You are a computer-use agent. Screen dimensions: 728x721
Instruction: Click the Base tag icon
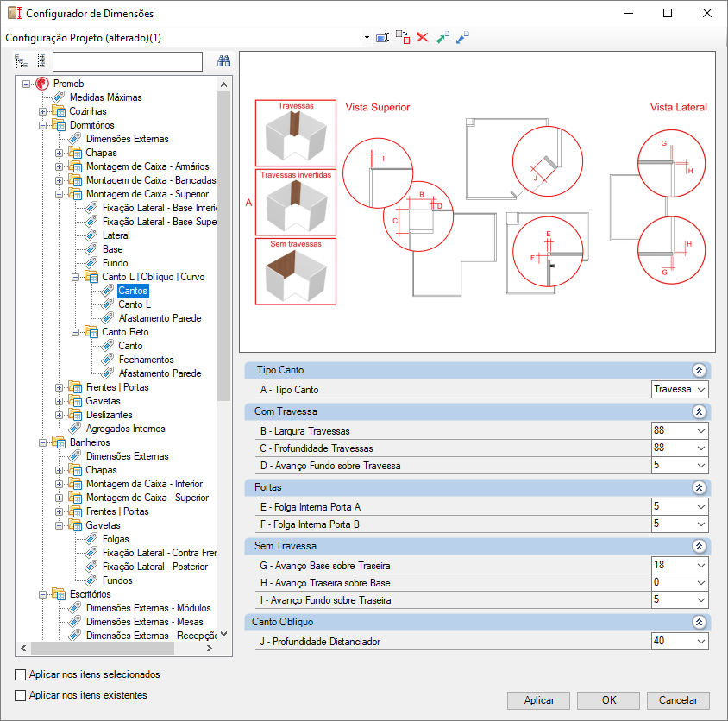coord(91,249)
